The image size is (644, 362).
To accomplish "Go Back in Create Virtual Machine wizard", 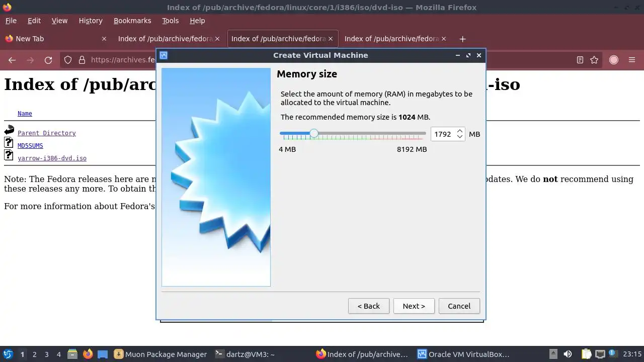I will point(369,306).
